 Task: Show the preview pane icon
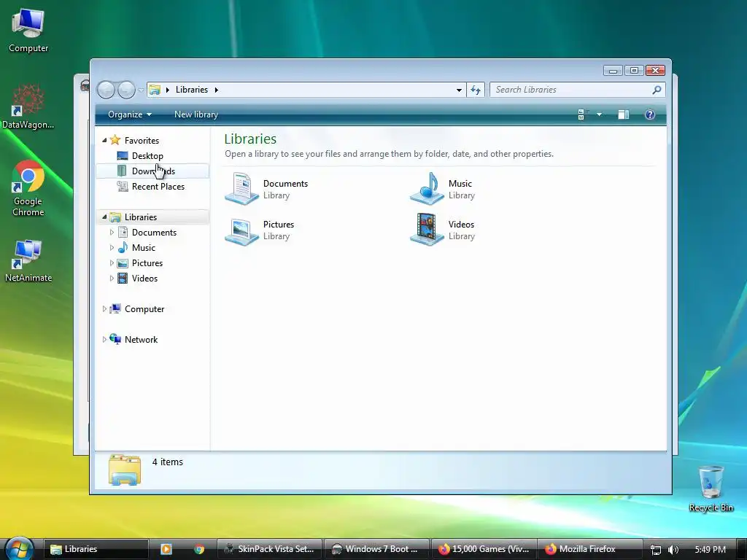pos(623,114)
